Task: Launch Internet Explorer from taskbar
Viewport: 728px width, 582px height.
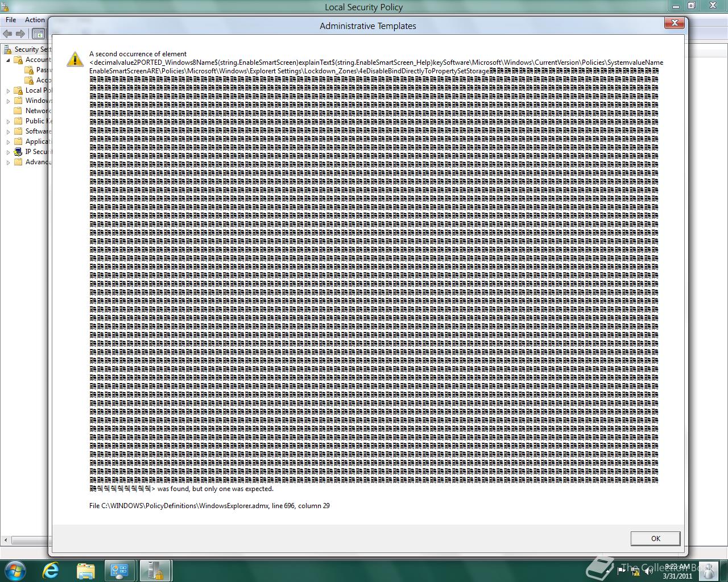Action: [51, 570]
